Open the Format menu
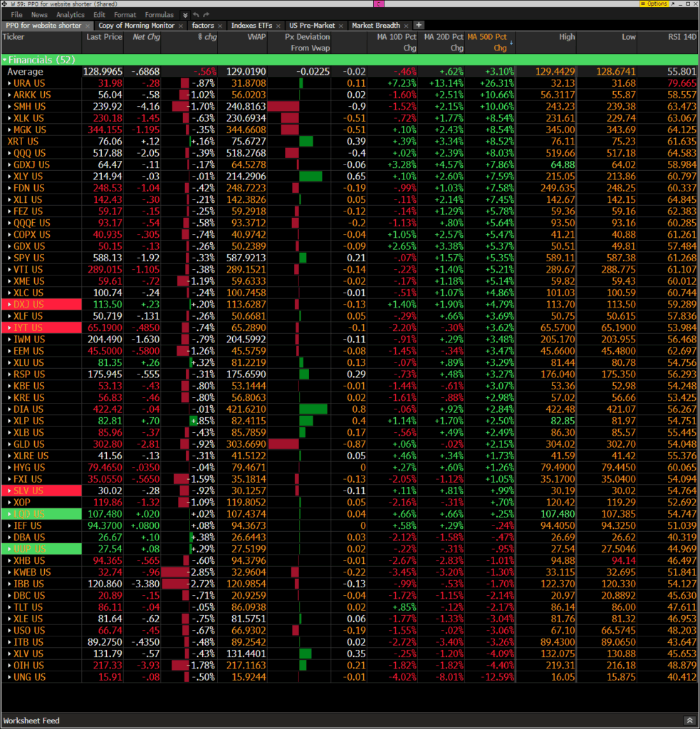This screenshot has width=700, height=729. pyautogui.click(x=125, y=15)
